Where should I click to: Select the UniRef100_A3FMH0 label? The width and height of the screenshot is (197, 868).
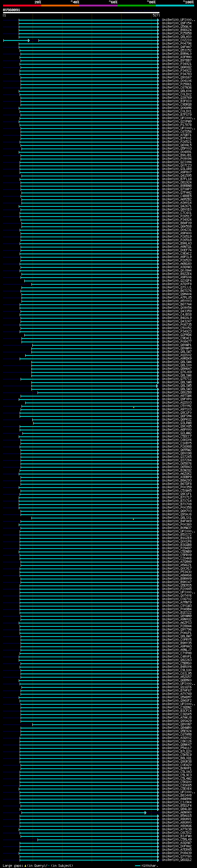[176, 57]
